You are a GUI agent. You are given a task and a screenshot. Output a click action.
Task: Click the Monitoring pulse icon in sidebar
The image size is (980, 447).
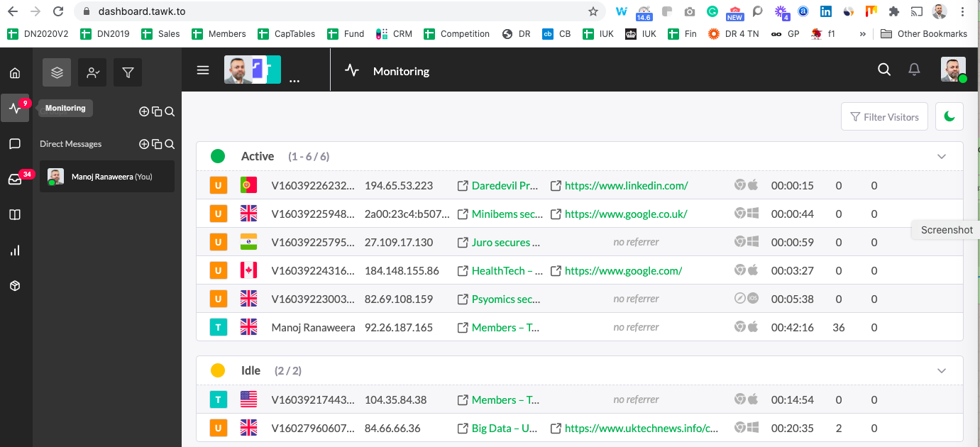pos(15,109)
